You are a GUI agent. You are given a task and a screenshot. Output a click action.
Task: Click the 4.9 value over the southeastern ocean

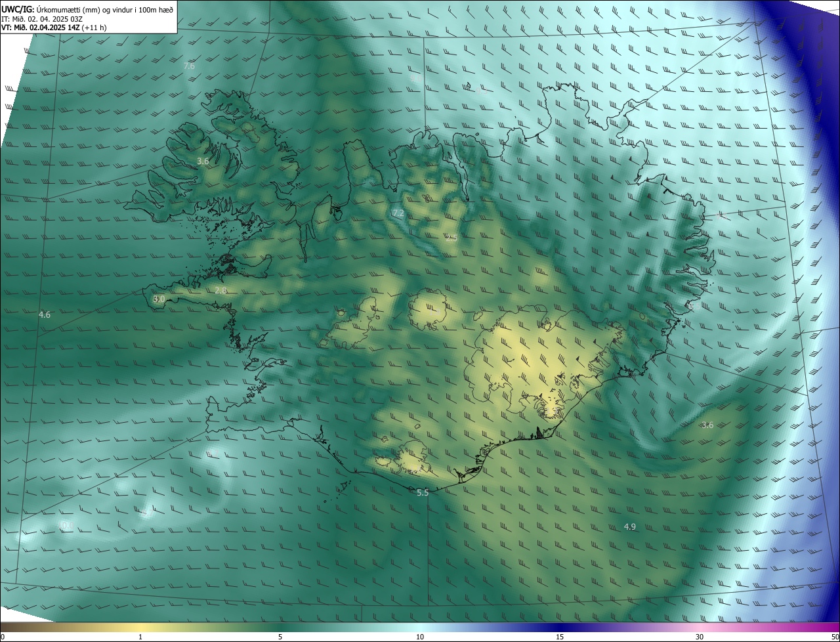click(629, 526)
